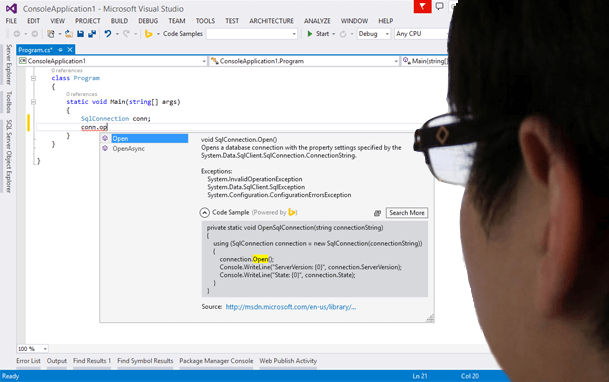Image resolution: width=609 pixels, height=382 pixels.
Task: Collapse the Main method outlining box
Action: pyautogui.click(x=33, y=102)
